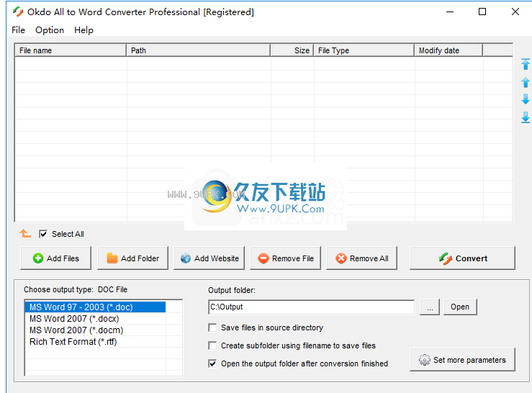Click the Set more parameters button

click(462, 360)
